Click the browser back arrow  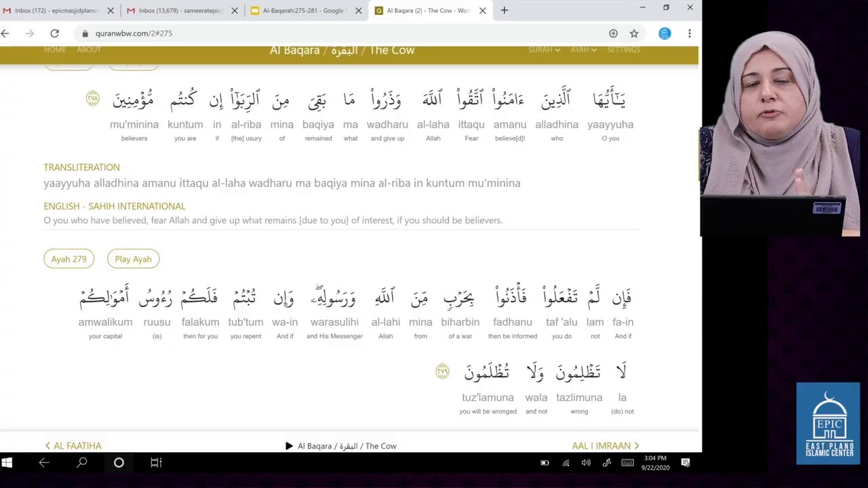pyautogui.click(x=5, y=33)
